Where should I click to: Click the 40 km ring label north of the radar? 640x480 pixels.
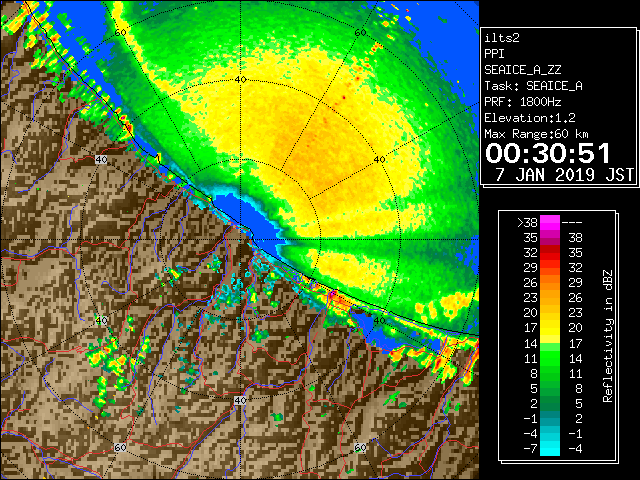click(x=240, y=80)
